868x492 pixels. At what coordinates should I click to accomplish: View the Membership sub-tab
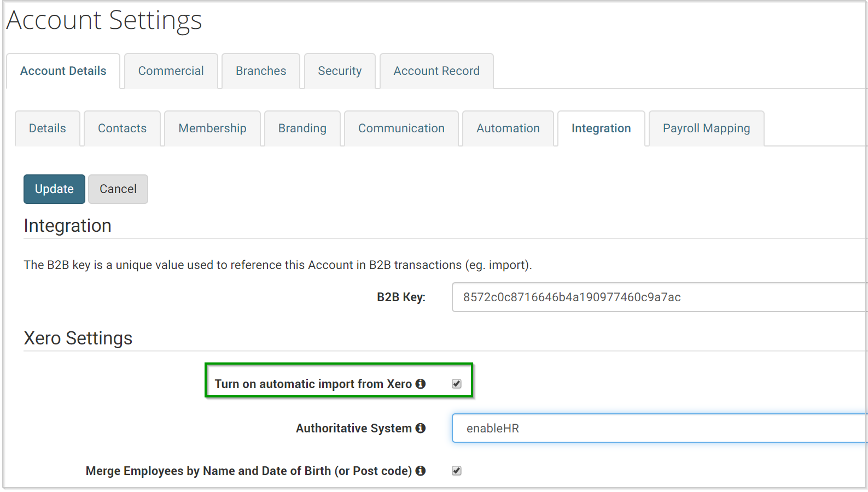click(212, 128)
